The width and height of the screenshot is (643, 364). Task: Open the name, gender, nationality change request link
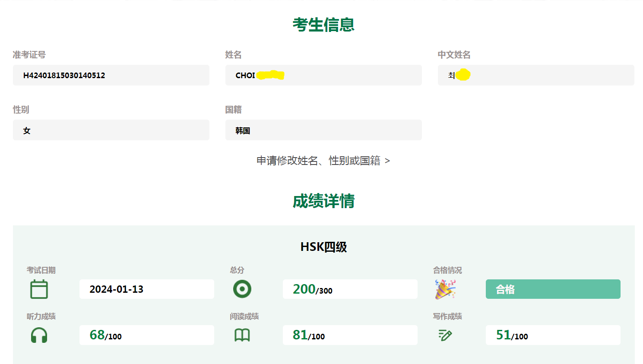[x=318, y=161]
